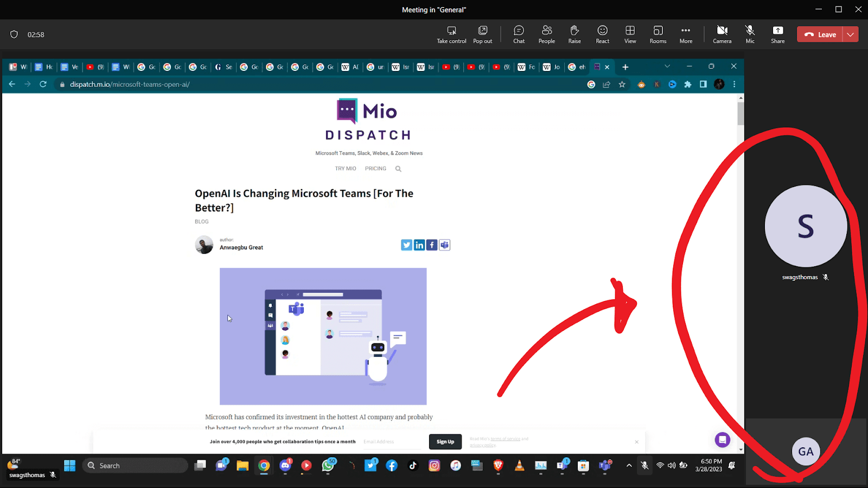This screenshot has height=488, width=868.
Task: Click the Windows Start button
Action: click(x=70, y=465)
